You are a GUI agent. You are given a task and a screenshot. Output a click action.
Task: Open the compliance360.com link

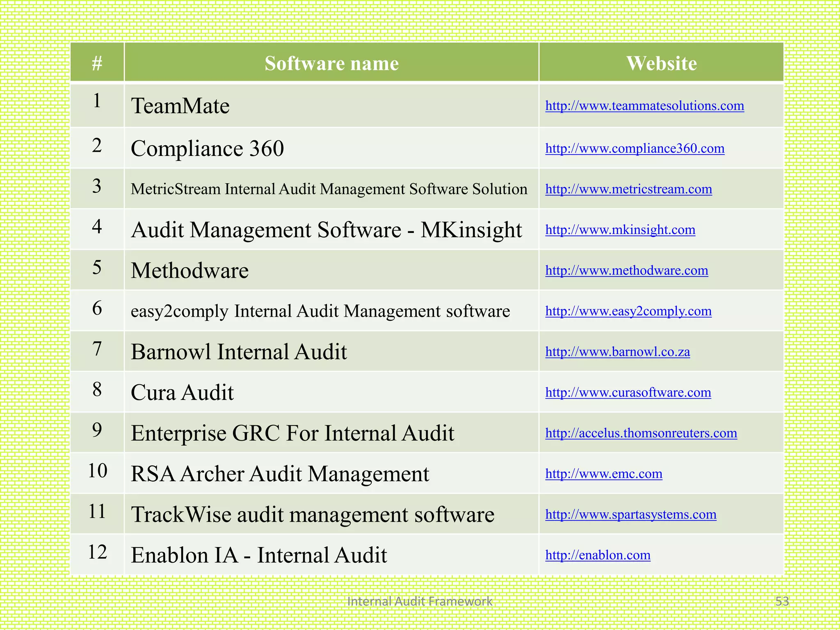[635, 148]
